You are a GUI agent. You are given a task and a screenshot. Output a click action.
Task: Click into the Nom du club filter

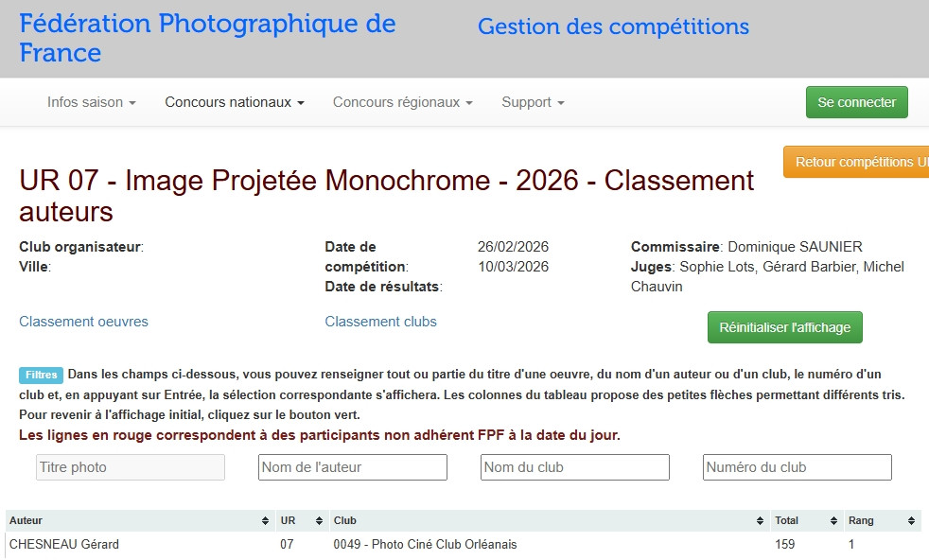574,467
